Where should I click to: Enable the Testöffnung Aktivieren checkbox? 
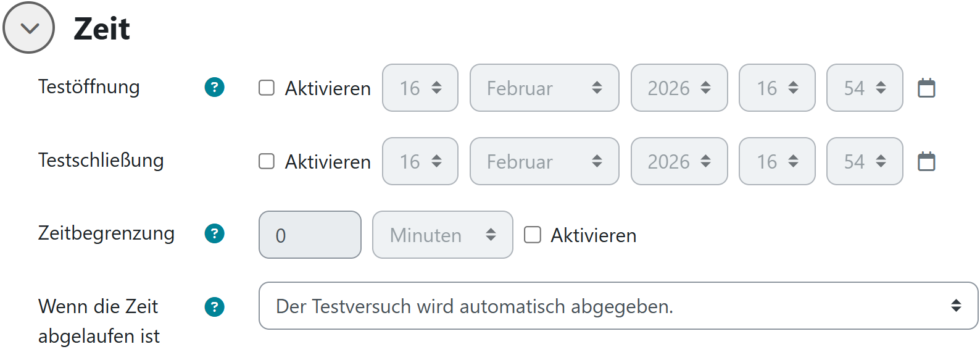(267, 88)
